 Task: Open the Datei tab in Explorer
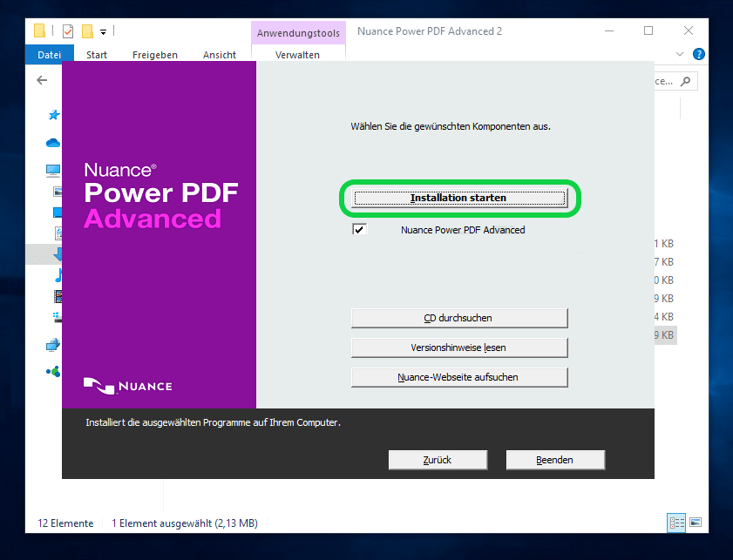pos(50,55)
